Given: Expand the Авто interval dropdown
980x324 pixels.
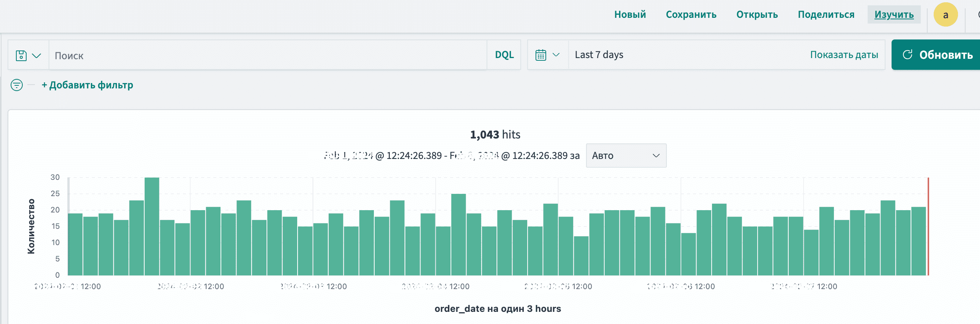Looking at the screenshot, I should point(626,156).
